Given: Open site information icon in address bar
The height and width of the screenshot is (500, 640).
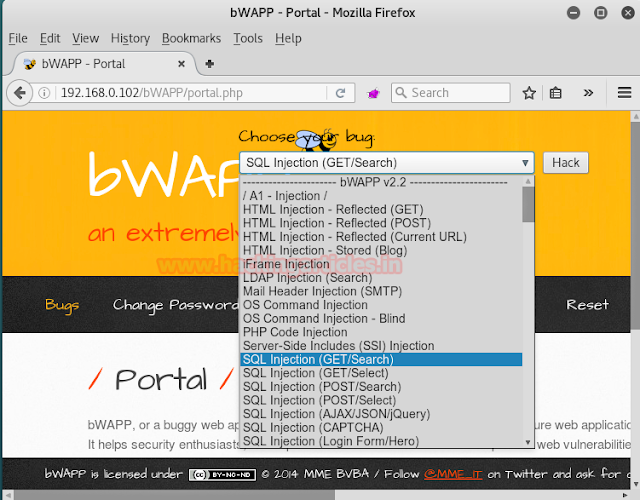Looking at the screenshot, I should (x=44, y=93).
